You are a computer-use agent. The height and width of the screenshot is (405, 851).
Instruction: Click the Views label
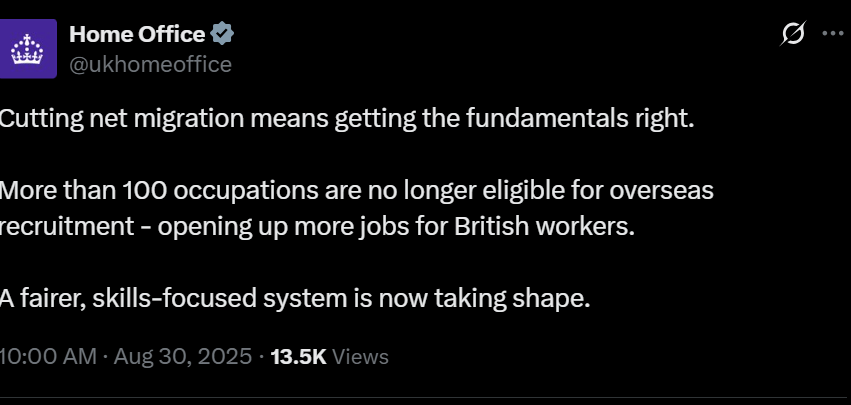pyautogui.click(x=360, y=356)
